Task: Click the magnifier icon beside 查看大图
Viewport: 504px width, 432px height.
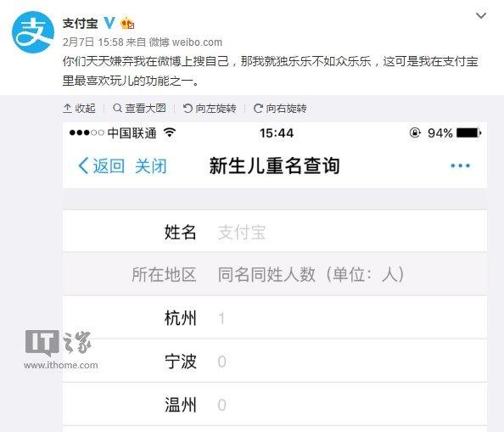Action: coord(117,108)
